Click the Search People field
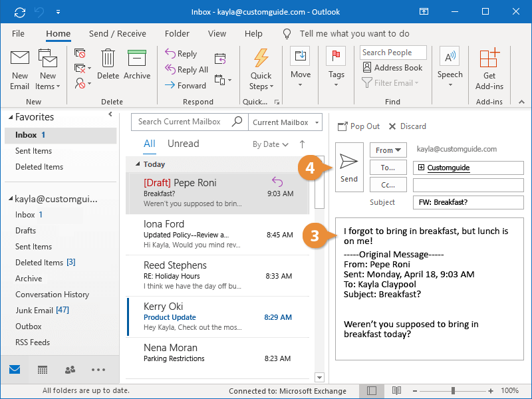This screenshot has height=399, width=532. click(x=393, y=53)
